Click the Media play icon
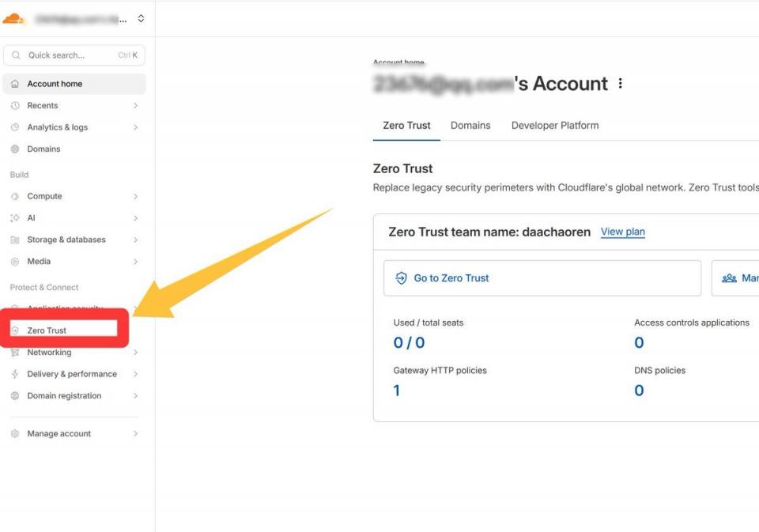Image resolution: width=759 pixels, height=532 pixels. [x=15, y=262]
